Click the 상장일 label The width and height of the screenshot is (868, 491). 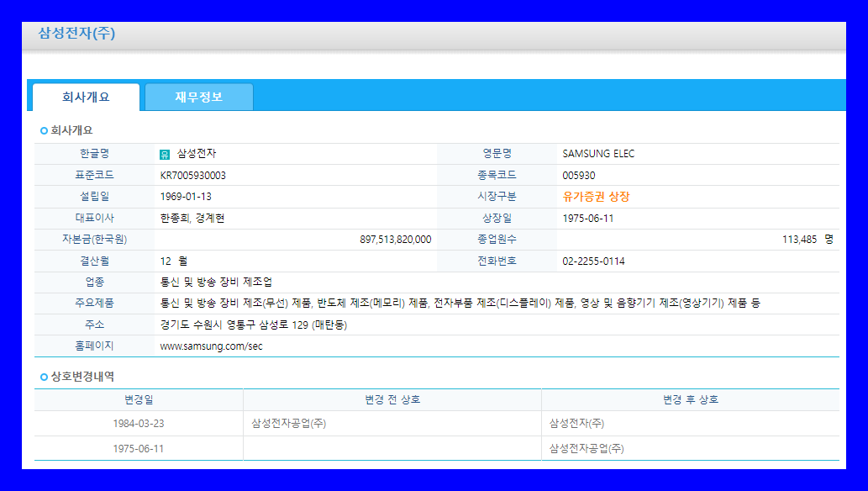(497, 218)
